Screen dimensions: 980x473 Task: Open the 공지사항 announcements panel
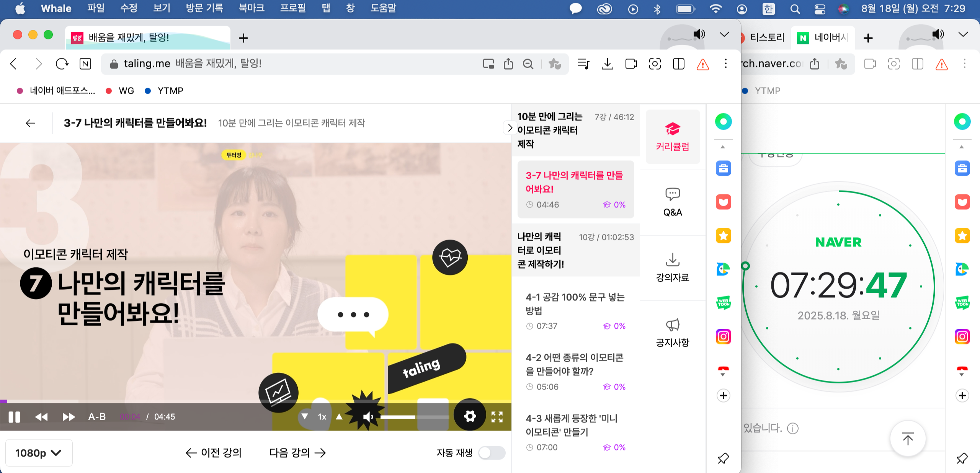(672, 332)
